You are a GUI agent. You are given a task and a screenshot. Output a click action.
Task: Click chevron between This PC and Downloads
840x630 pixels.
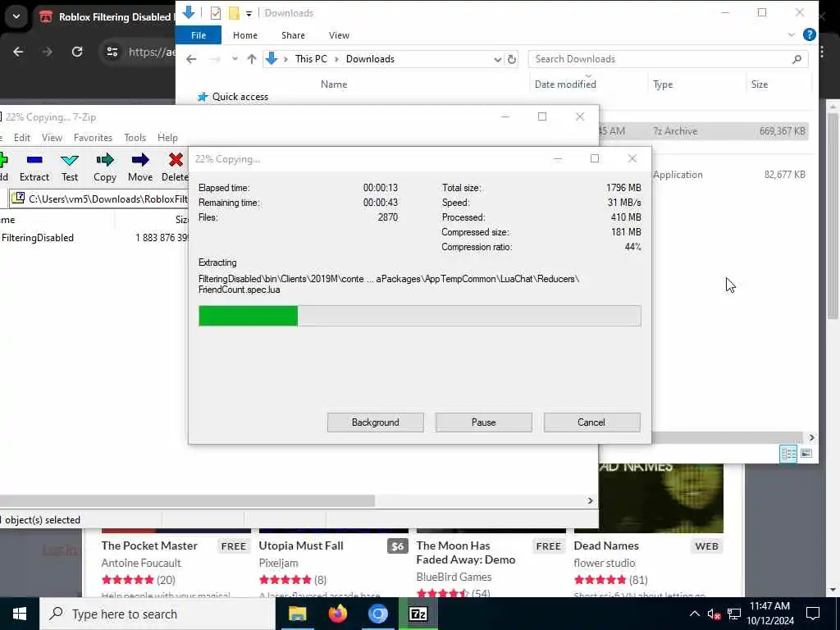[336, 59]
